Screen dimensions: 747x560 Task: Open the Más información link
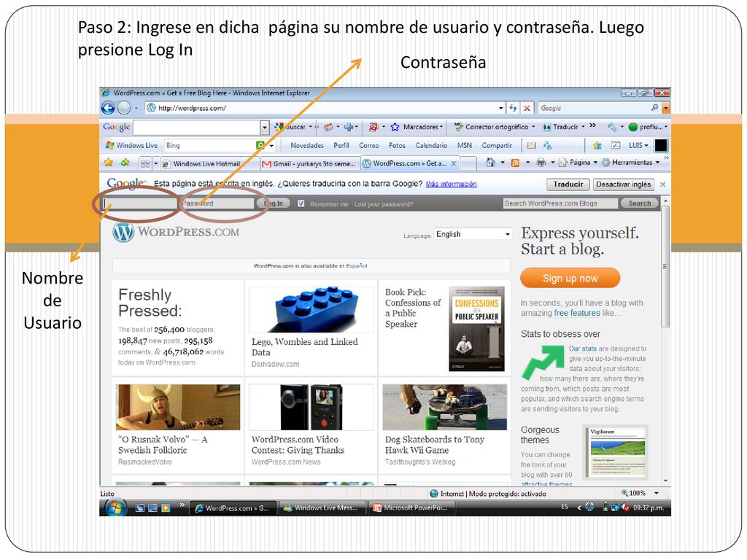(x=451, y=184)
